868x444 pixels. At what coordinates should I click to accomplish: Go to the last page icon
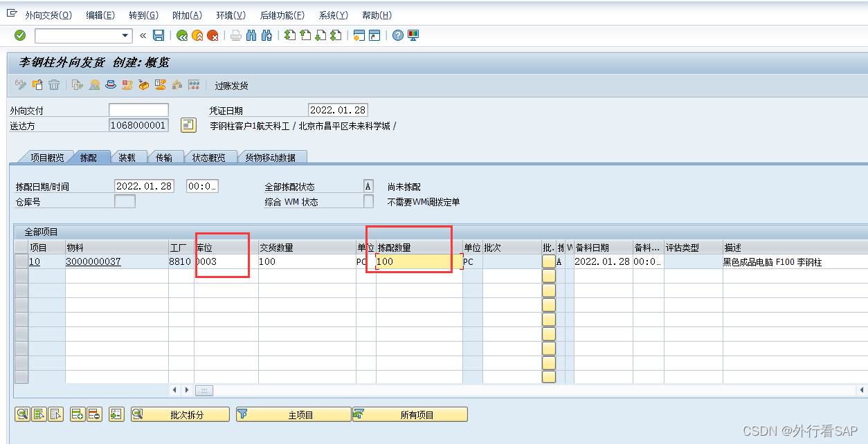coord(336,35)
